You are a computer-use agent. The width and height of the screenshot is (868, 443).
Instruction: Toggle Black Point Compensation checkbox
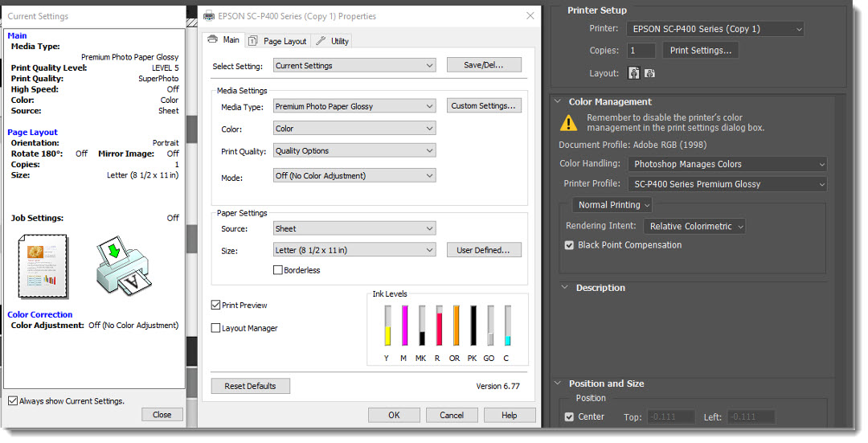coord(569,245)
